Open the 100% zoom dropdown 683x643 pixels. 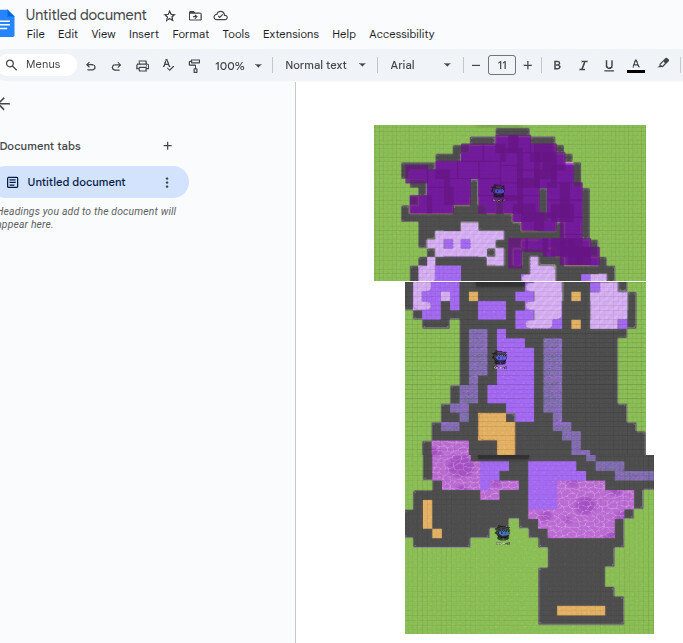238,66
